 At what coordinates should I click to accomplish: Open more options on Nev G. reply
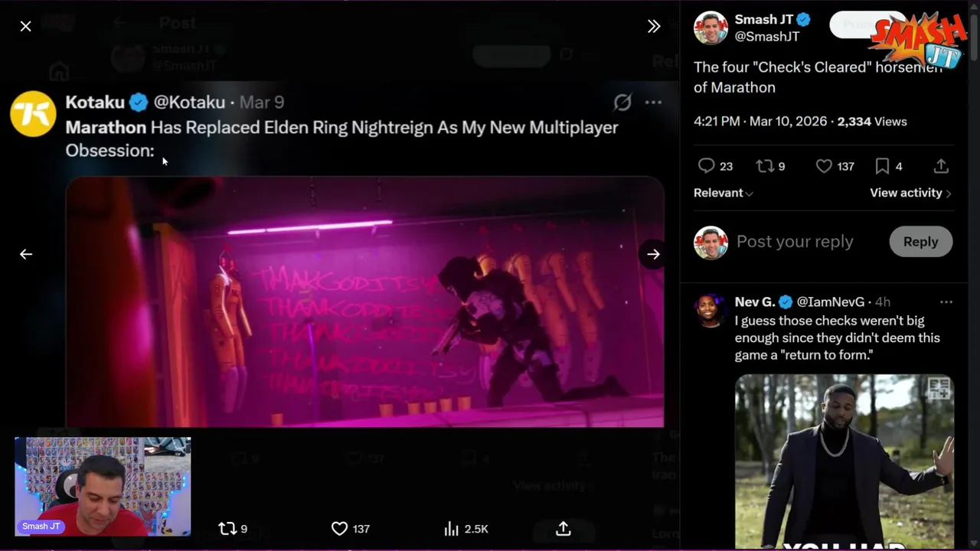[x=946, y=302]
